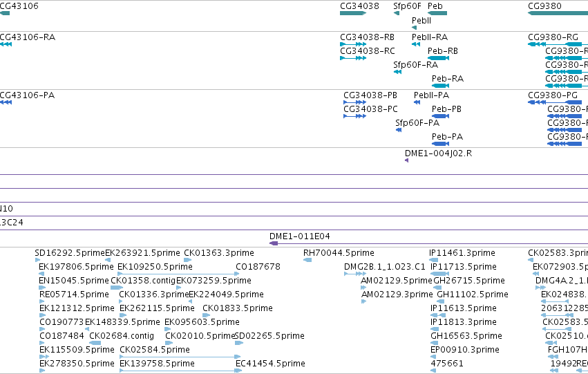Image resolution: width=588 pixels, height=374 pixels.
Task: Select DMG2B.1_1.023.C1 label
Action: [385, 267]
